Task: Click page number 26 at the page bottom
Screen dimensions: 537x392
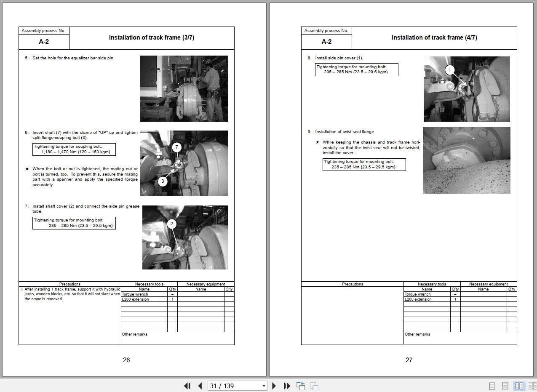Action: [126, 360]
